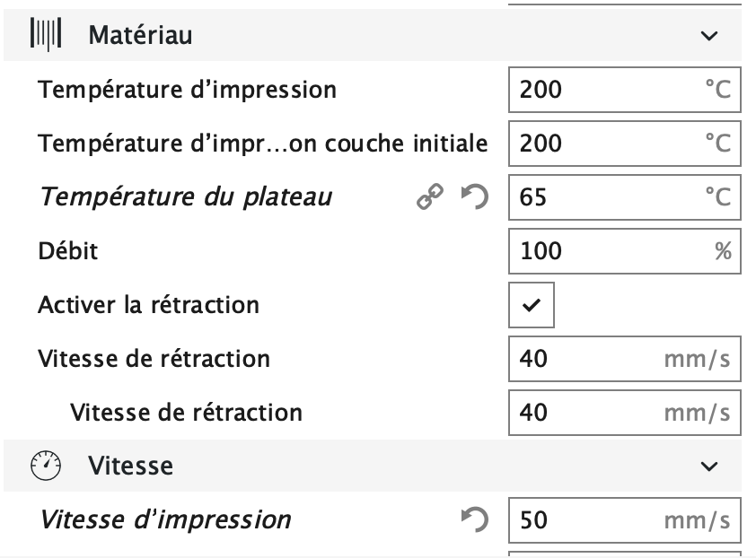Collapse the Matériau section chevron
Image resolution: width=756 pixels, height=558 pixels.
(x=709, y=36)
